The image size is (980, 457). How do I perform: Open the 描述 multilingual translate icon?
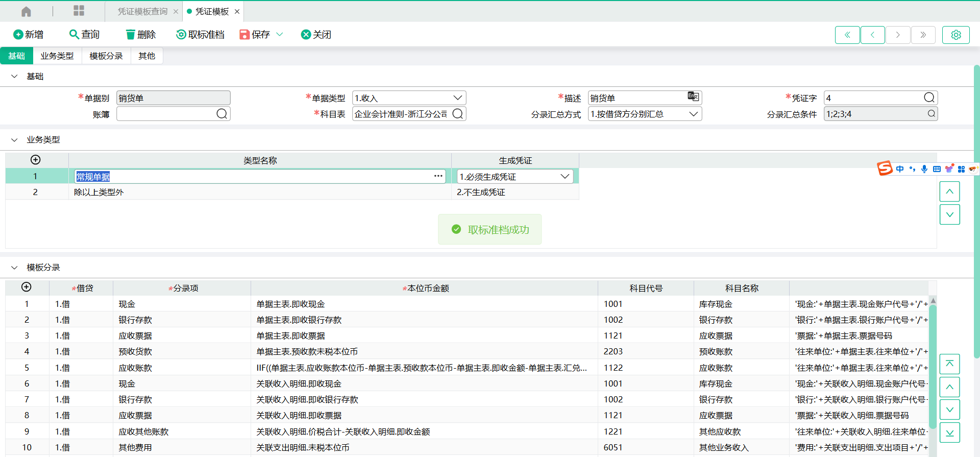[x=693, y=97]
